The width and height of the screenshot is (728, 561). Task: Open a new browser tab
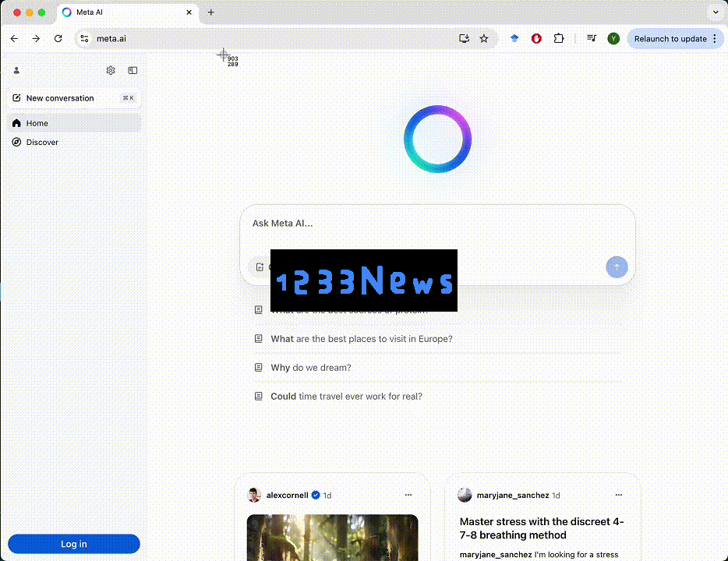coord(210,12)
